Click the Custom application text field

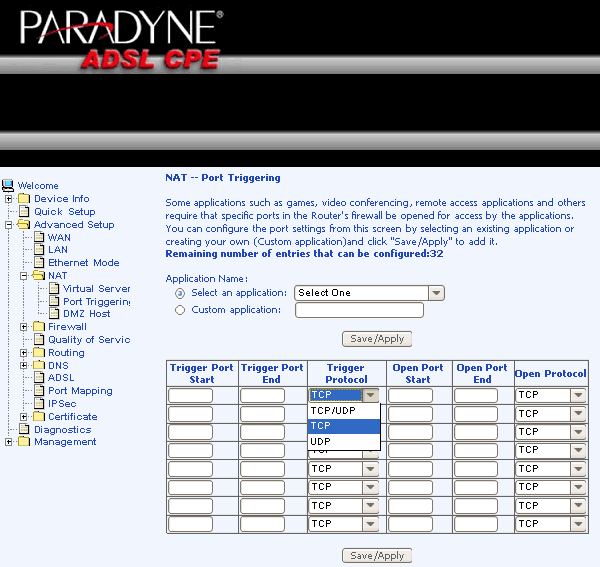point(359,310)
